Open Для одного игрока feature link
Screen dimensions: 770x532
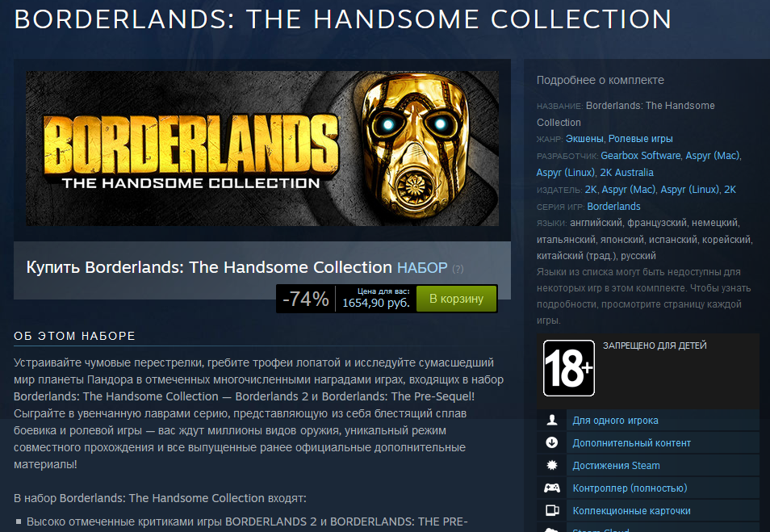615,421
